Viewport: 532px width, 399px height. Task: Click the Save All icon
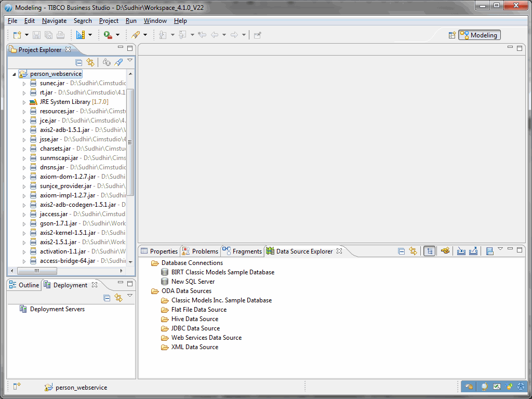click(48, 35)
